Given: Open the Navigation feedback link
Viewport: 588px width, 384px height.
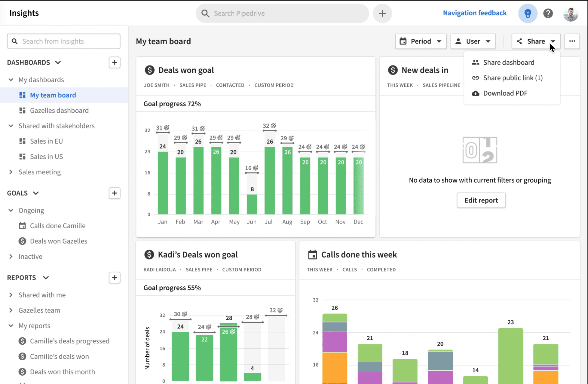Looking at the screenshot, I should 475,13.
